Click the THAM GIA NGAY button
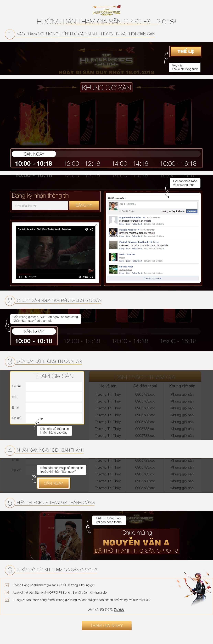Image resolution: width=213 pixels, height=644 pixels. point(106,625)
